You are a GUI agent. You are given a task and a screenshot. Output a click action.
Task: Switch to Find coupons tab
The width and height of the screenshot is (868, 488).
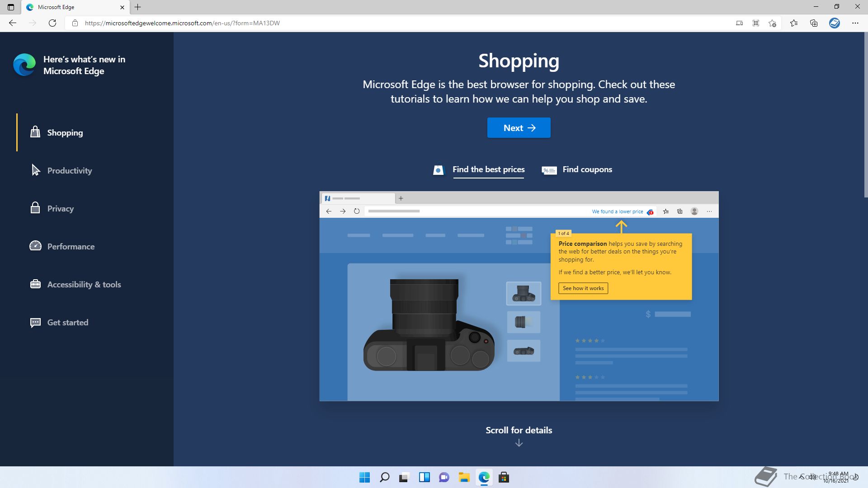587,169
